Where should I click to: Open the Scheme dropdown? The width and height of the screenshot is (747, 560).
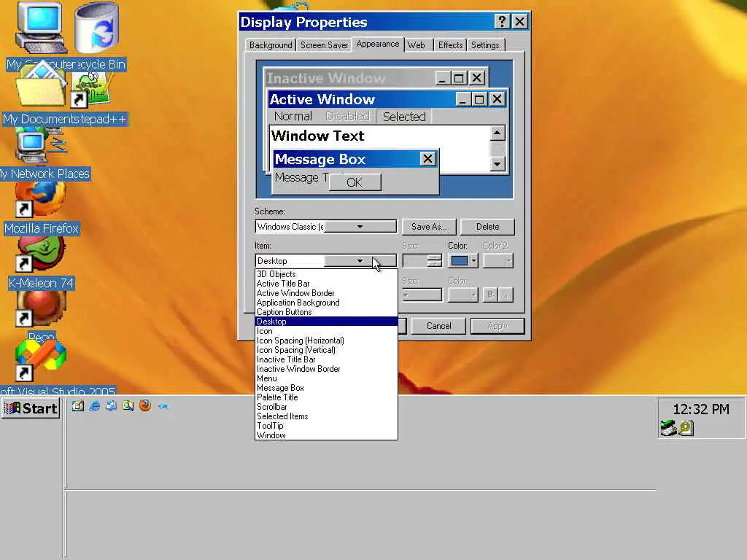tap(360, 227)
